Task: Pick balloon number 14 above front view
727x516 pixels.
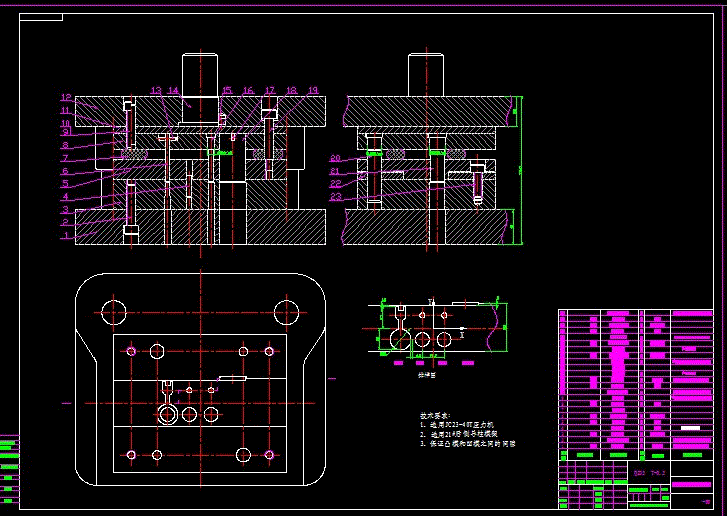Action: [x=173, y=90]
